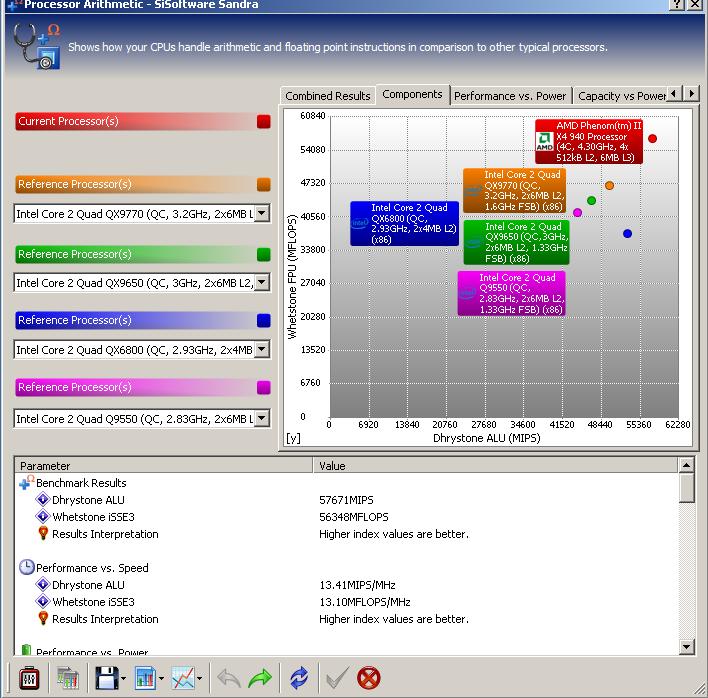Screen dimensions: 708x698
Task: Open the save icon's dropdown arrow
Action: 123,678
